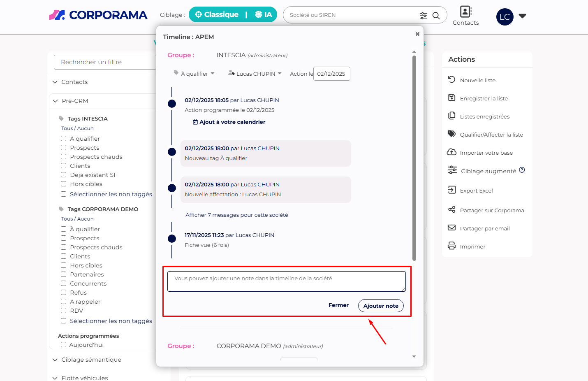Click the Importer votre base cloud icon

tap(451, 152)
